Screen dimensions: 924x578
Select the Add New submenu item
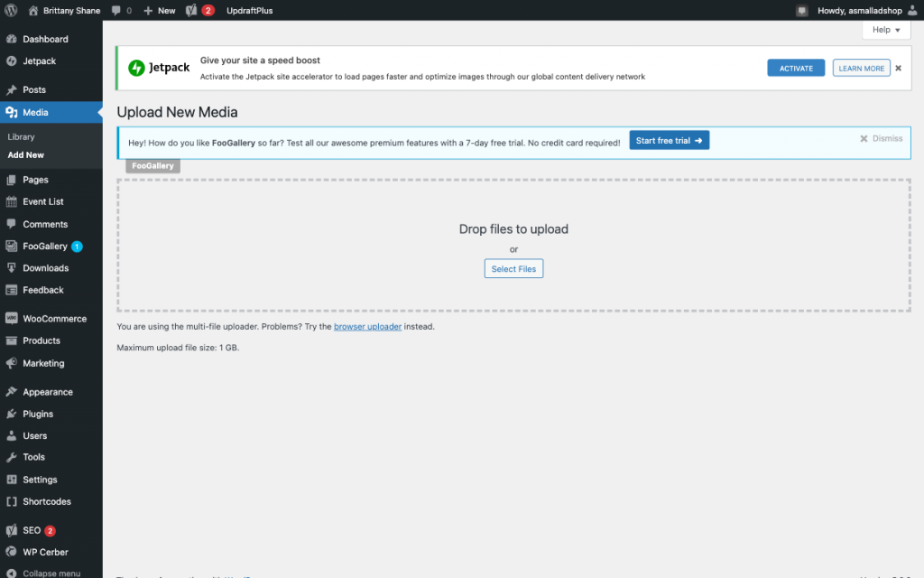(x=26, y=155)
